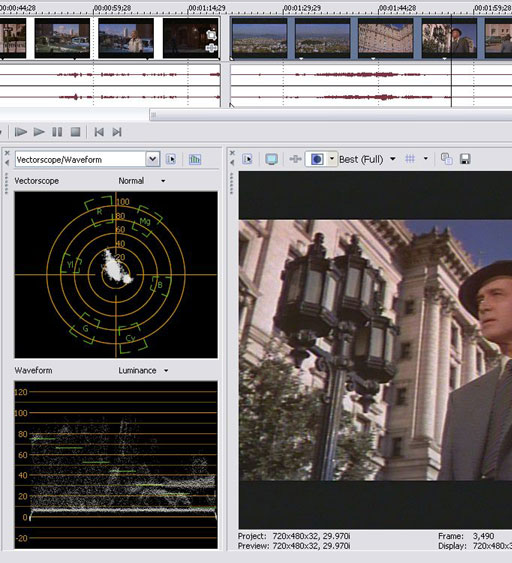Click the vectorscope display
This screenshot has width=512, height=563.
(116, 275)
